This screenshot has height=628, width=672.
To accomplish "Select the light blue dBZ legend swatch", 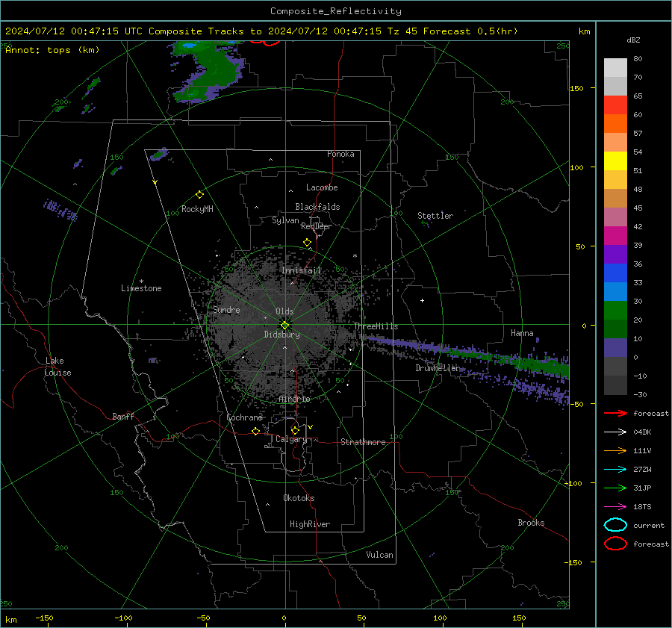I will click(x=615, y=291).
